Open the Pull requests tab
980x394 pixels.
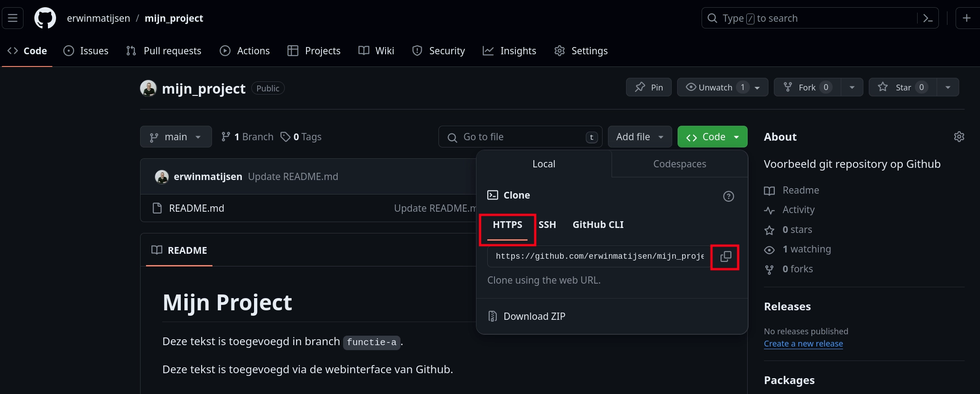tap(164, 51)
